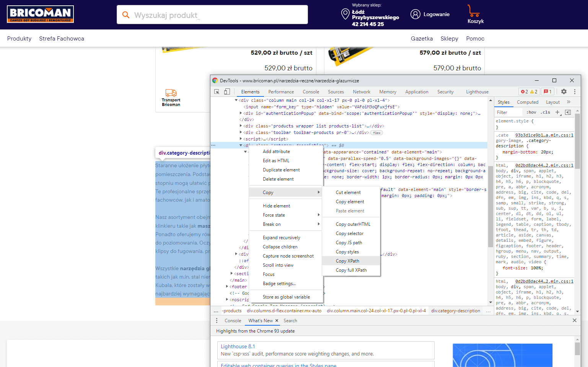Click the flex badge on toolbar-products div

point(377,133)
